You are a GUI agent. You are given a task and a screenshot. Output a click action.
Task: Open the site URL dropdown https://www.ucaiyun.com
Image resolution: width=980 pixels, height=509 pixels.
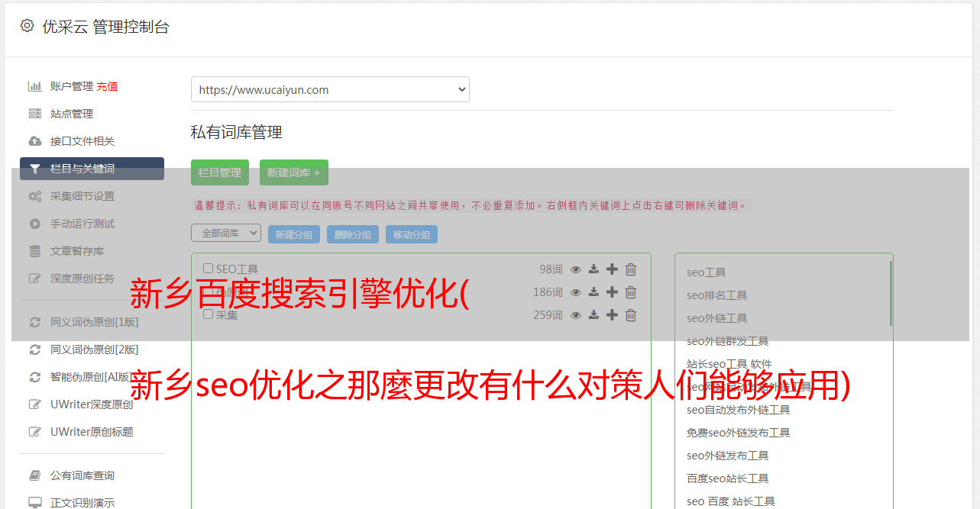[x=330, y=89]
